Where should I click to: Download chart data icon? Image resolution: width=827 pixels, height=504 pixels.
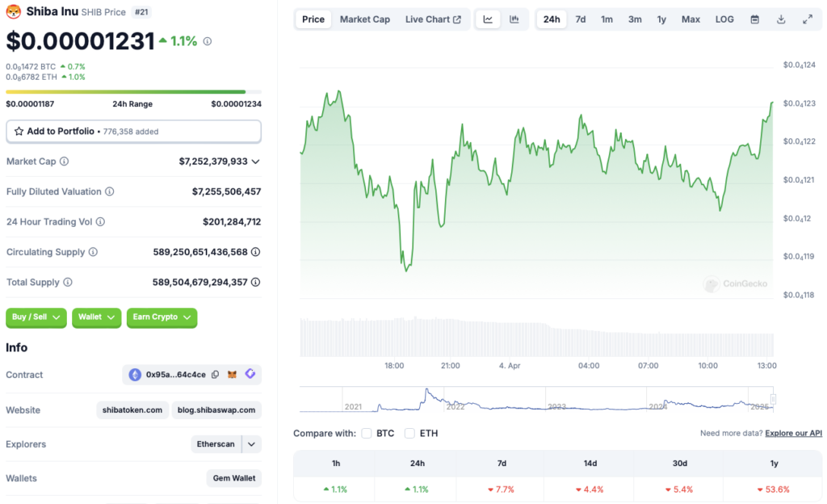click(x=781, y=19)
